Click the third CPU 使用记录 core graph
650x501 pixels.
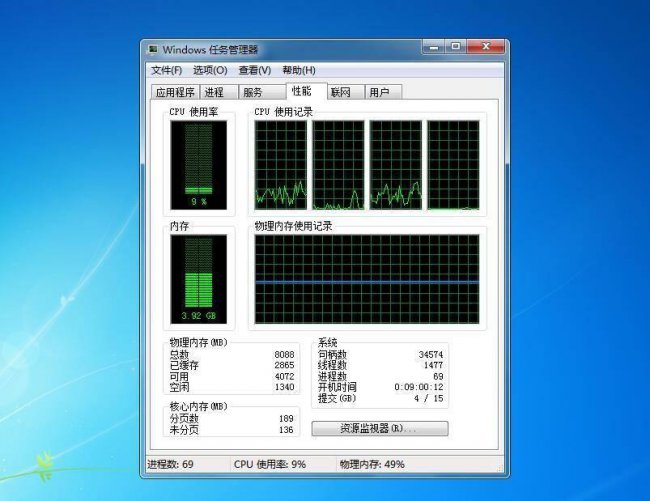tap(396, 165)
